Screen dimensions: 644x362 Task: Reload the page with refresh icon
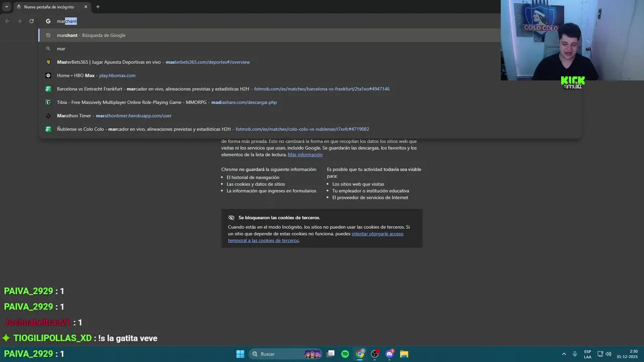(31, 21)
